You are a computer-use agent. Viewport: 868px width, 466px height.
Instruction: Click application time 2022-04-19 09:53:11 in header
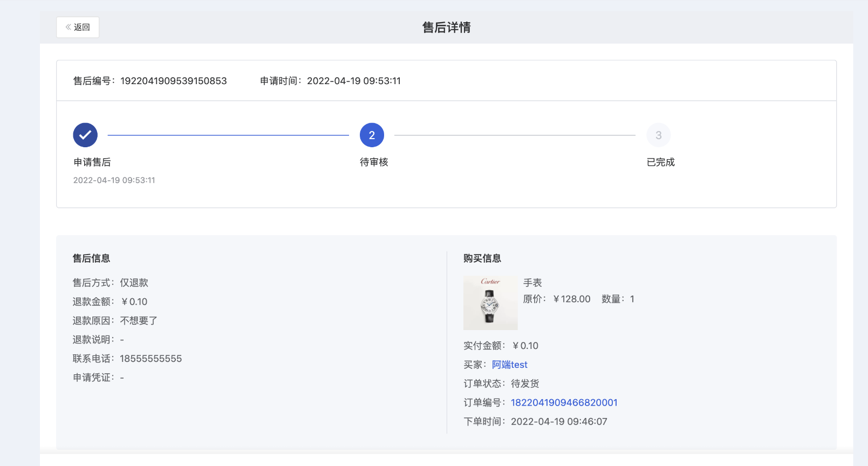(353, 81)
